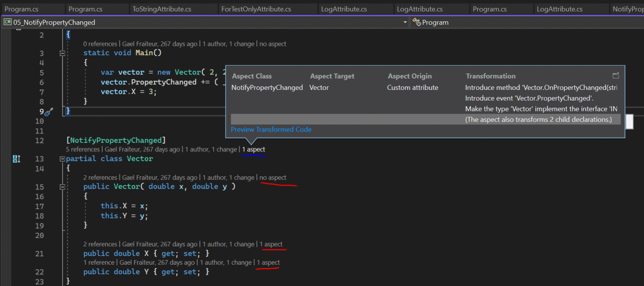Click '1 author, 1 change' above class Vector

pos(211,149)
